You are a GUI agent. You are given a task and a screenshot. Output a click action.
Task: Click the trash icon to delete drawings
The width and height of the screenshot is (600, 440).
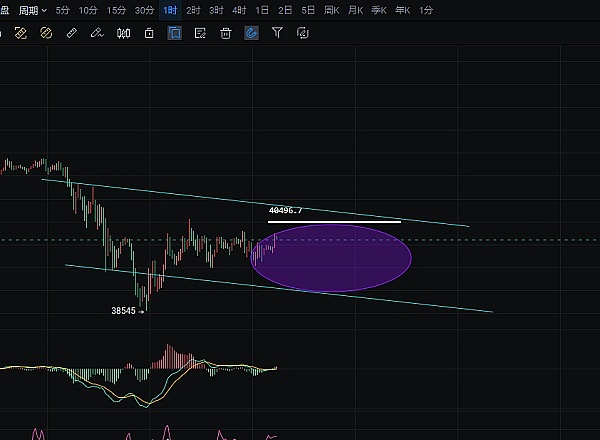pos(226,33)
